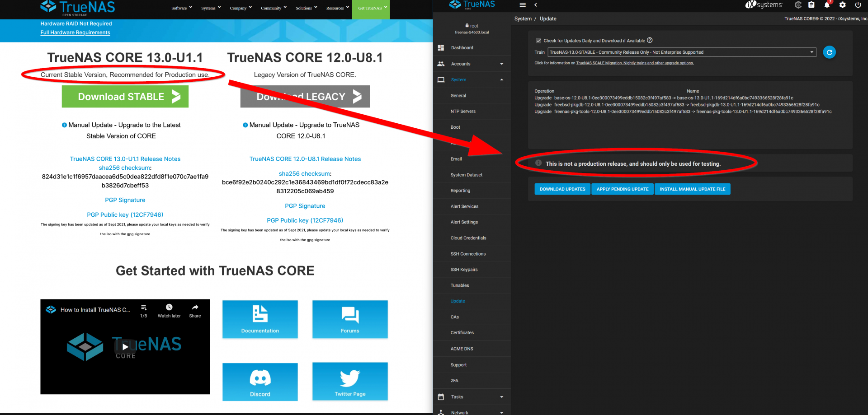Open NTP Servers settings
This screenshot has height=415, width=868.
tap(463, 111)
